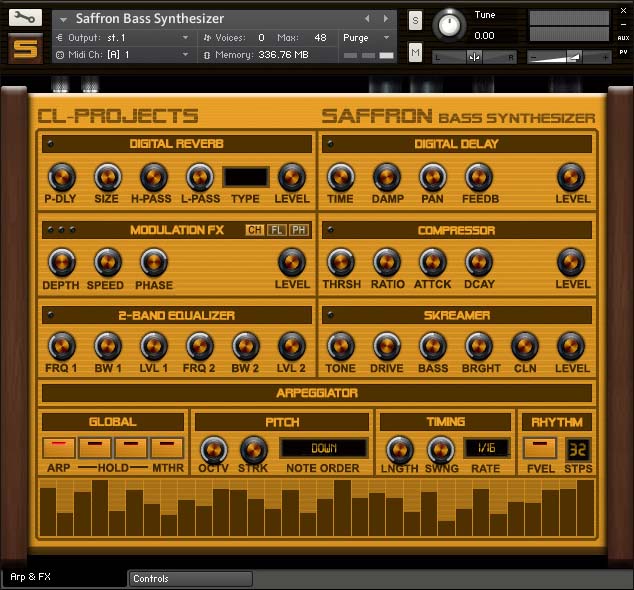Click Max voices value 48
This screenshot has height=590, width=634.
coord(320,38)
